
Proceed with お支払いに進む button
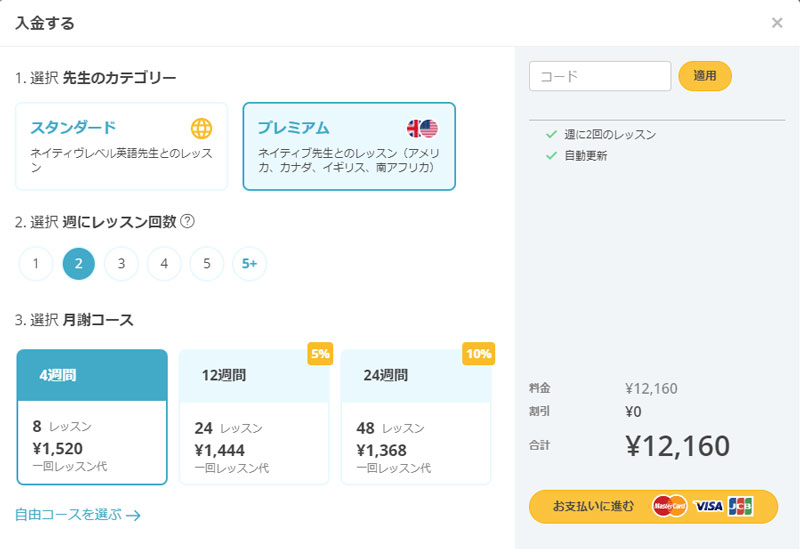pos(653,507)
